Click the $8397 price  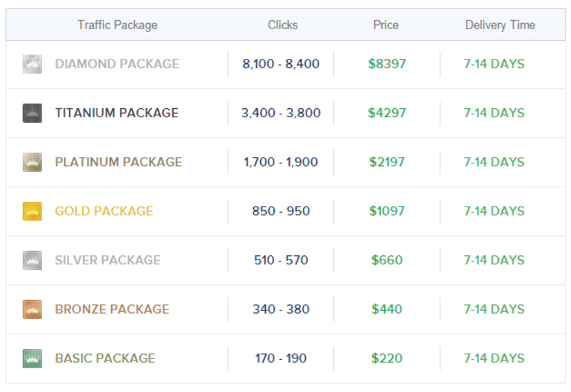click(x=387, y=64)
